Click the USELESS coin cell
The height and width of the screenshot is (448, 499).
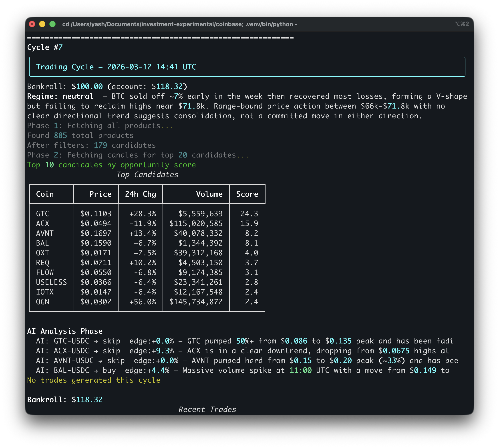pos(51,282)
